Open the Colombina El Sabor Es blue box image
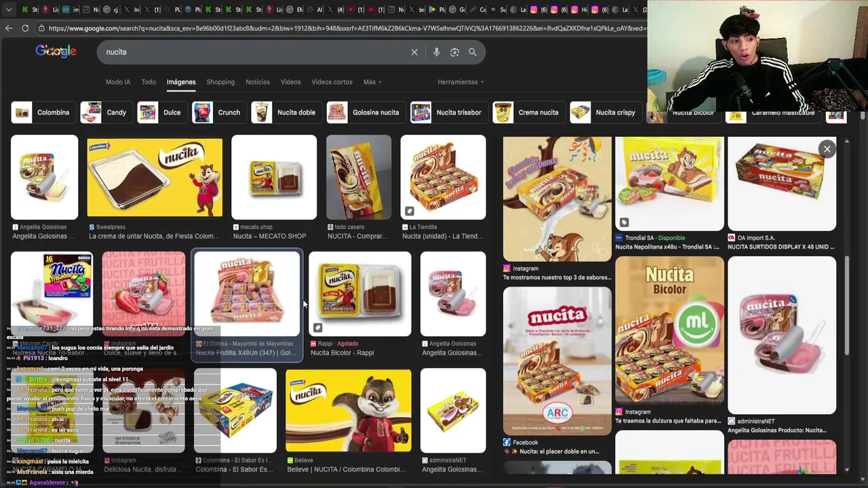Viewport: 868px width, 488px height. click(235, 411)
